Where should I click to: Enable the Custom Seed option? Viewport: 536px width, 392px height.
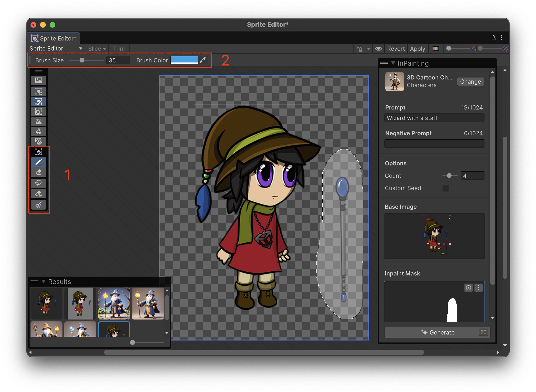pyautogui.click(x=446, y=188)
